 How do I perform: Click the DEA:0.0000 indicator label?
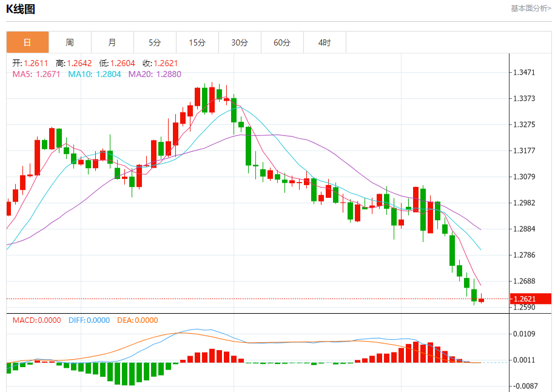137,320
